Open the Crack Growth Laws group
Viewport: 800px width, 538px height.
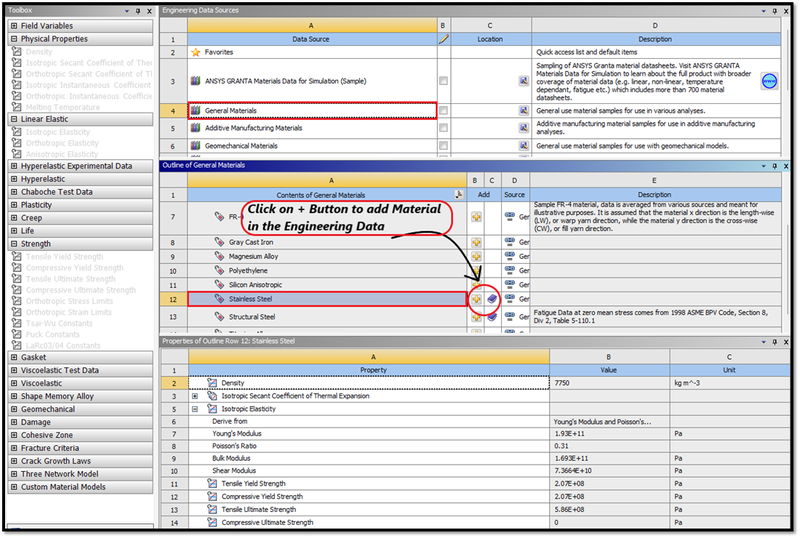pyautogui.click(x=81, y=461)
